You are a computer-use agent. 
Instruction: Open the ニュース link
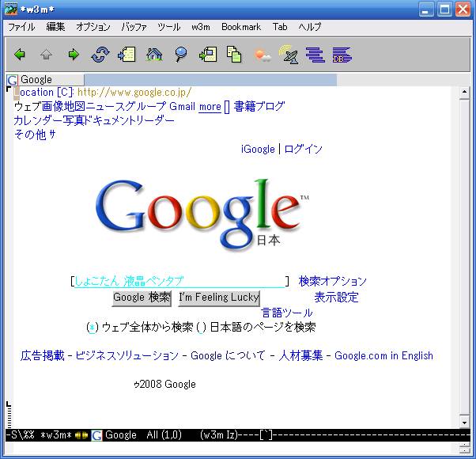click(x=104, y=106)
